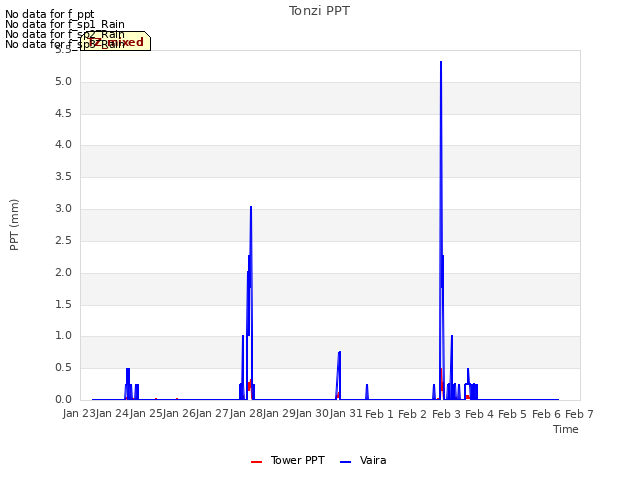This screenshot has width=640, height=480.
Task: Click the Tonzi PPT chart title
Action: [x=319, y=11]
